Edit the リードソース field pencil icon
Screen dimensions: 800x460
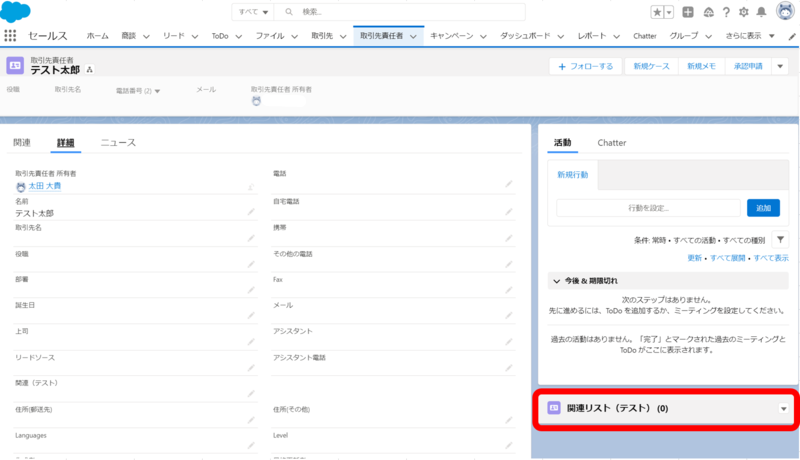251,368
